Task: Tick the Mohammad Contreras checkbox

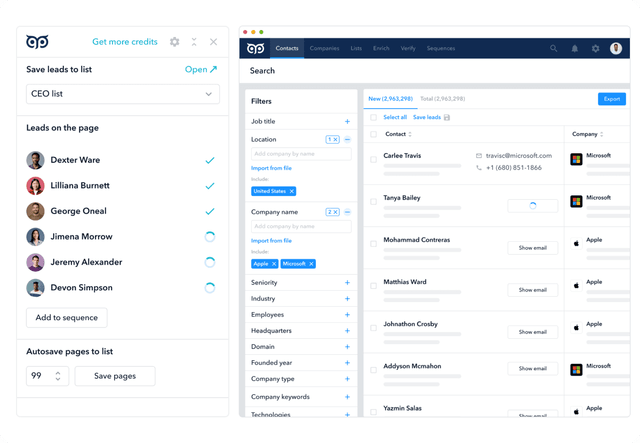Action: 373,244
